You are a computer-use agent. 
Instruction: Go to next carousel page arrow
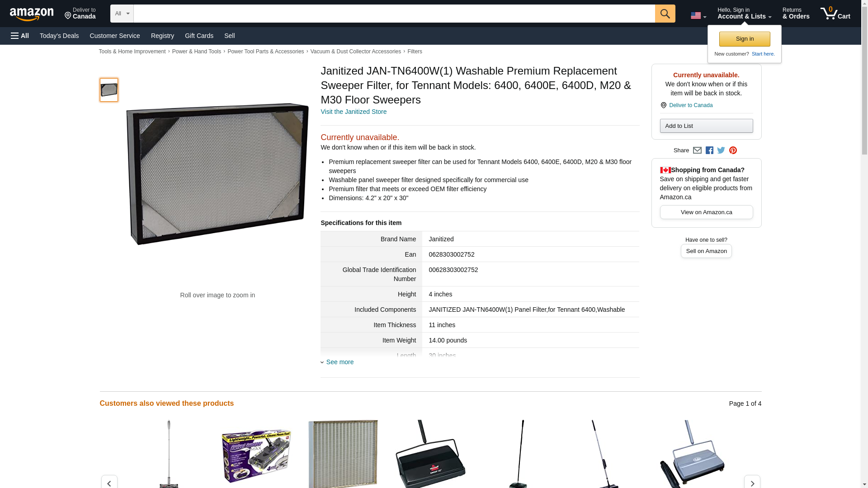(x=752, y=483)
